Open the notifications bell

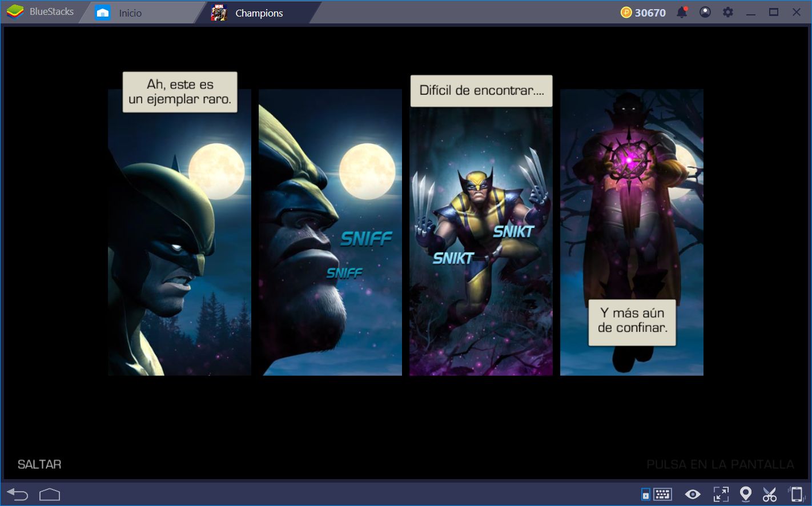click(682, 12)
